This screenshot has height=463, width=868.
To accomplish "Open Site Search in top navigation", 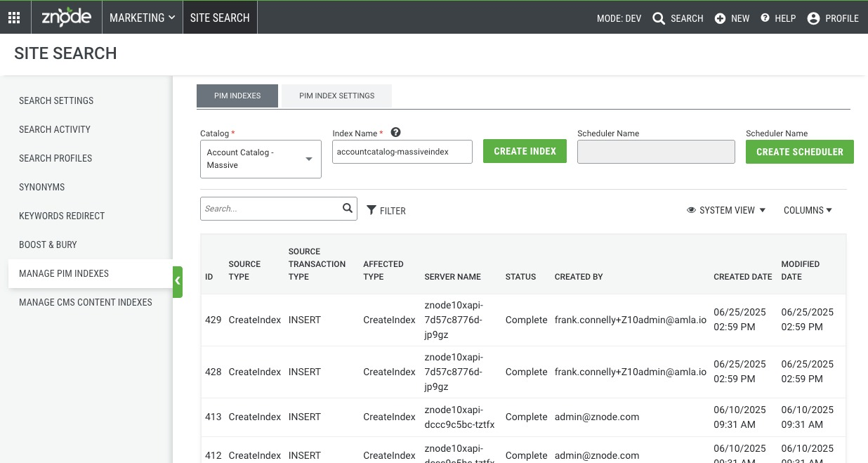I will 220,18.
